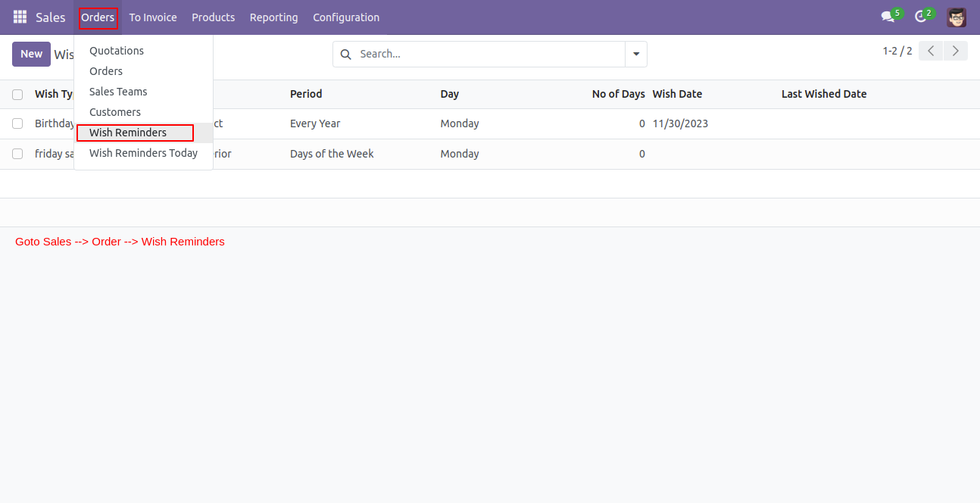Open the apps grid home menu
This screenshot has width=980, height=503.
[x=20, y=17]
